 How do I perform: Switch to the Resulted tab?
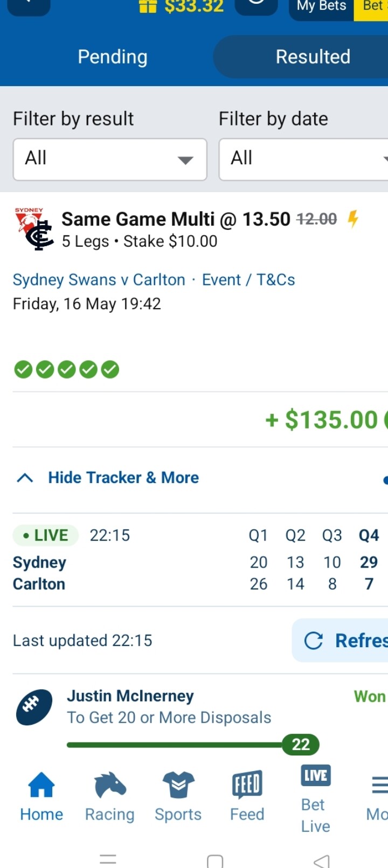pos(313,57)
